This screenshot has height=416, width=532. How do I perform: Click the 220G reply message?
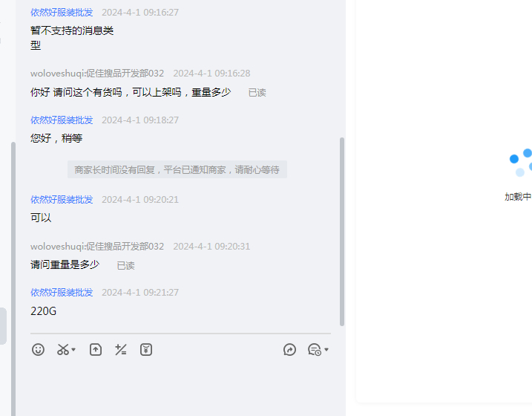pyautogui.click(x=44, y=311)
